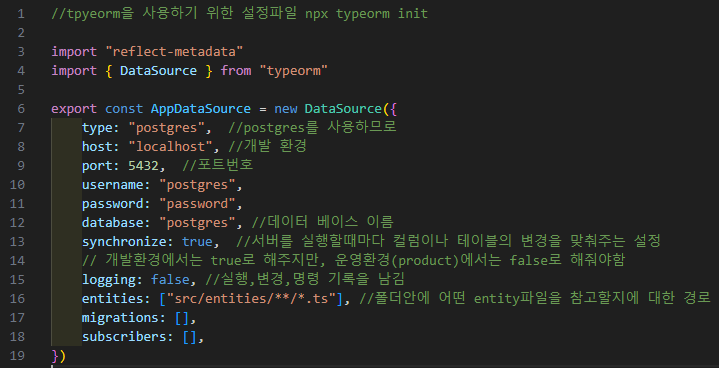Click the 5432 port number value
The height and width of the screenshot is (368, 719).
(143, 166)
